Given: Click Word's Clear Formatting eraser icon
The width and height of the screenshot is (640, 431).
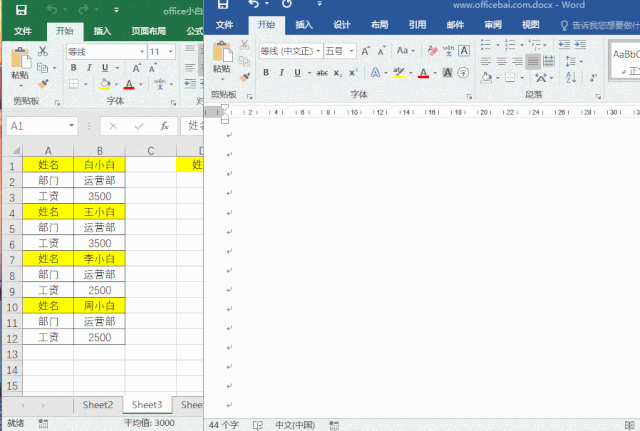Looking at the screenshot, I should [432, 51].
